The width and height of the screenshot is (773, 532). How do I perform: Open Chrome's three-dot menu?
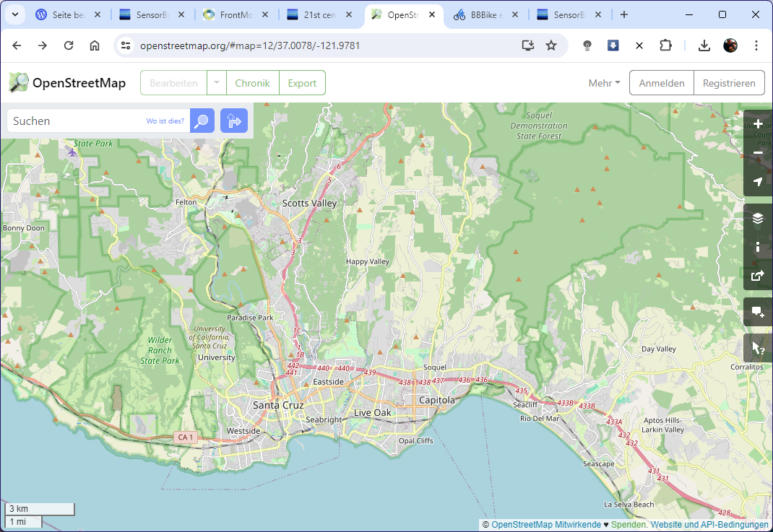756,45
